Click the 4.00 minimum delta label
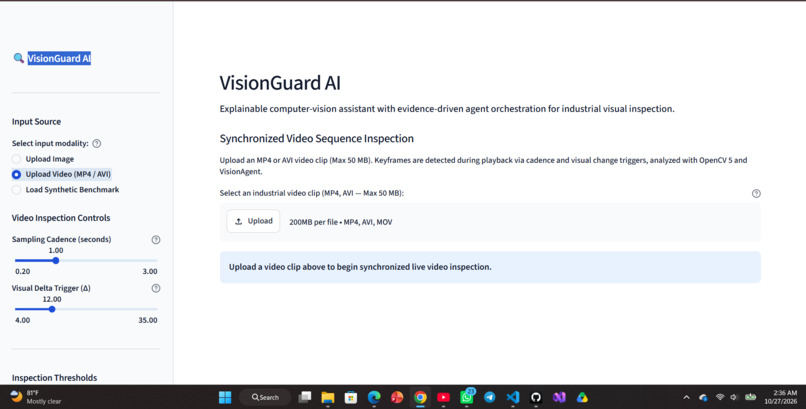Image resolution: width=806 pixels, height=409 pixels. click(23, 320)
